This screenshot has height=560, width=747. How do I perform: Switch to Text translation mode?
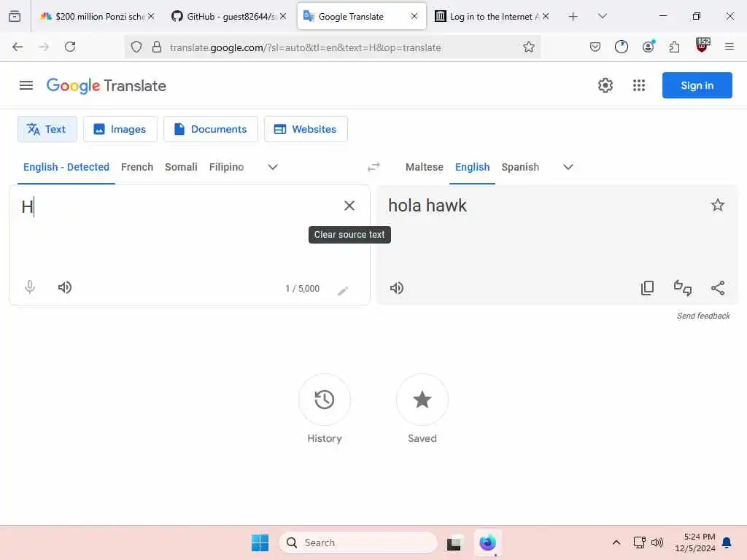tap(47, 129)
